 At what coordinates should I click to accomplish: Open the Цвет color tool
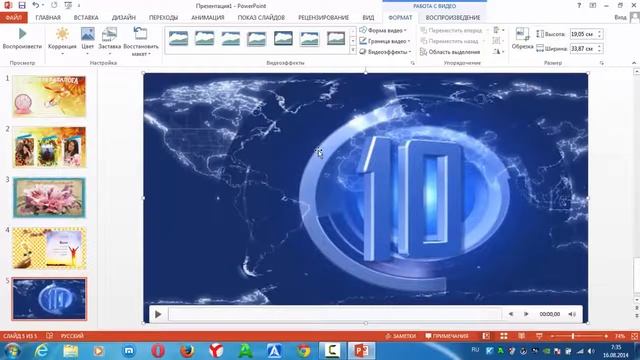point(87,34)
